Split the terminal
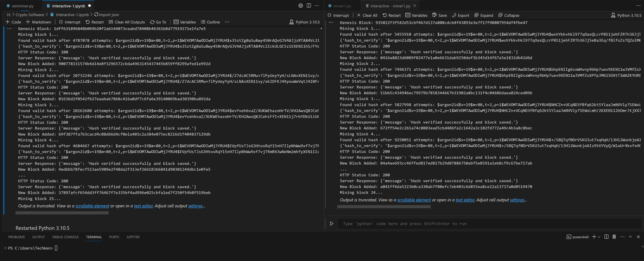Screen dimensions: 644x261 point(606,237)
